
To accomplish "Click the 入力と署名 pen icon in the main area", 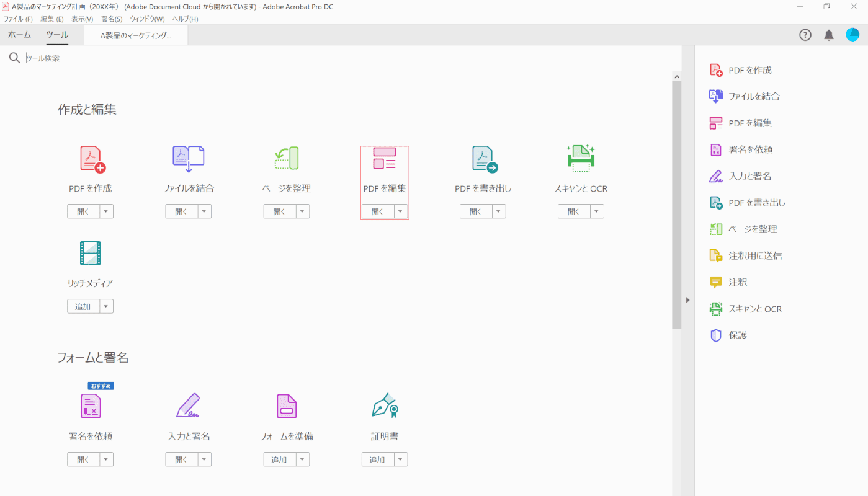I will 188,405.
